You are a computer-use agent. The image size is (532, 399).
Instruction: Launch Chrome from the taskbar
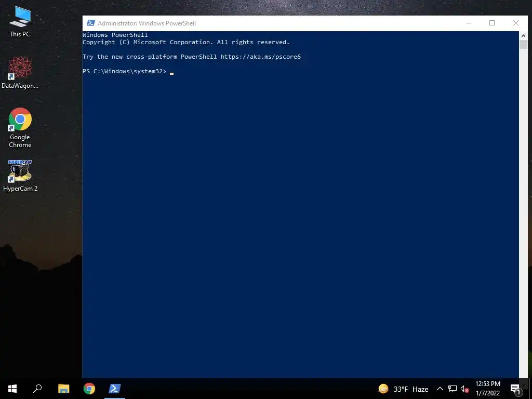(89, 389)
